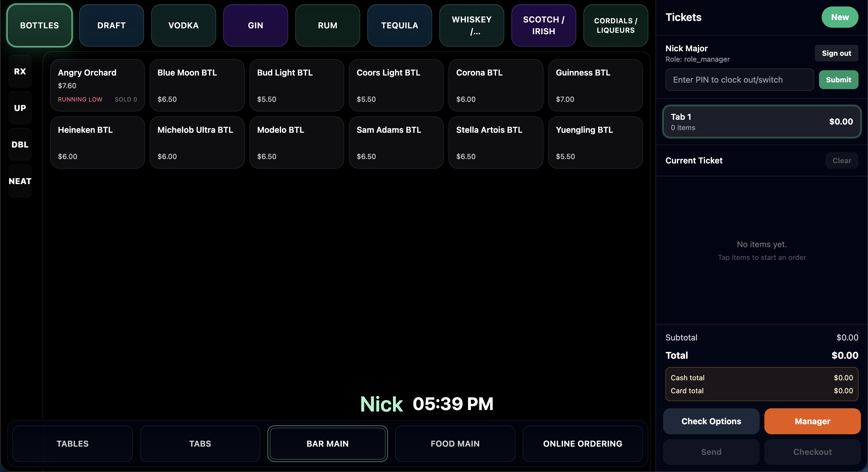Open CORDIALS / LIQUEURS category

coord(615,25)
